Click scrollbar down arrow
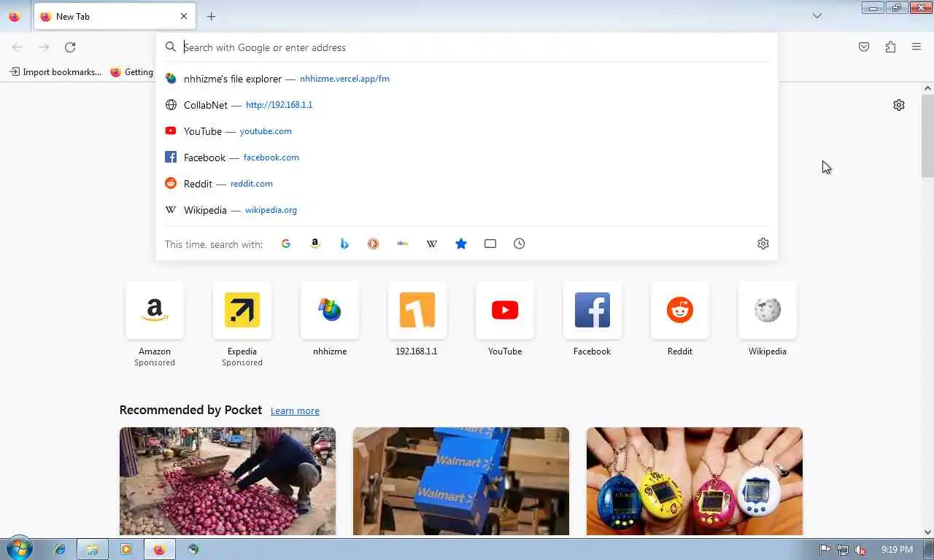934x560 pixels. [927, 532]
